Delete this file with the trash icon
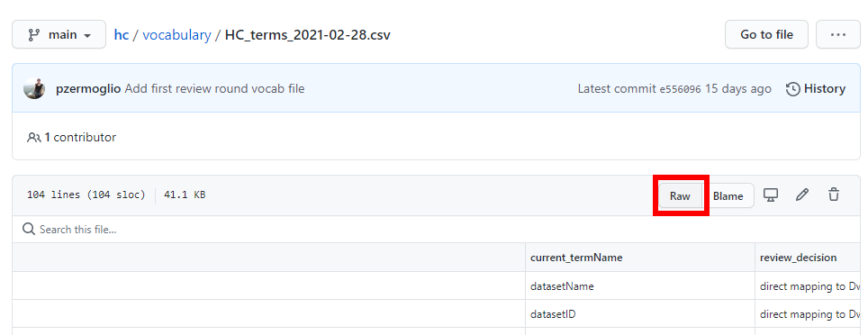The width and height of the screenshot is (868, 335). [834, 195]
